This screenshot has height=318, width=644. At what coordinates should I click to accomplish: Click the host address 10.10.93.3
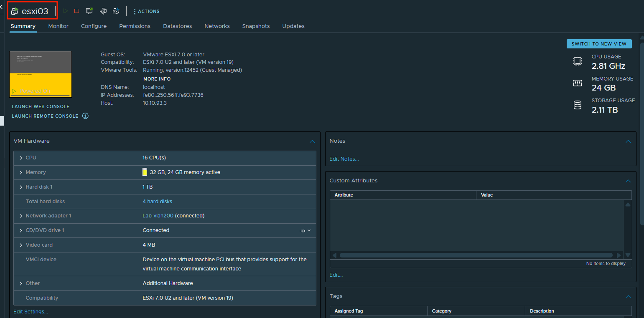click(155, 103)
